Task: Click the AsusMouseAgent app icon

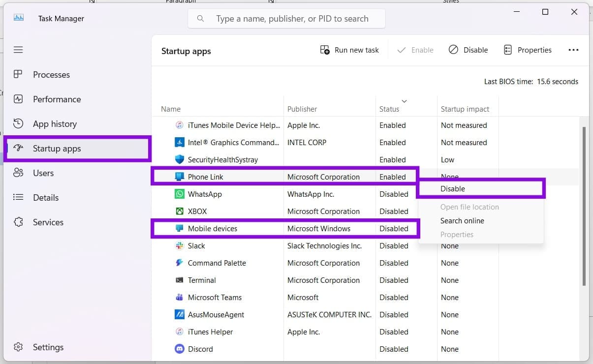Action: pyautogui.click(x=180, y=314)
